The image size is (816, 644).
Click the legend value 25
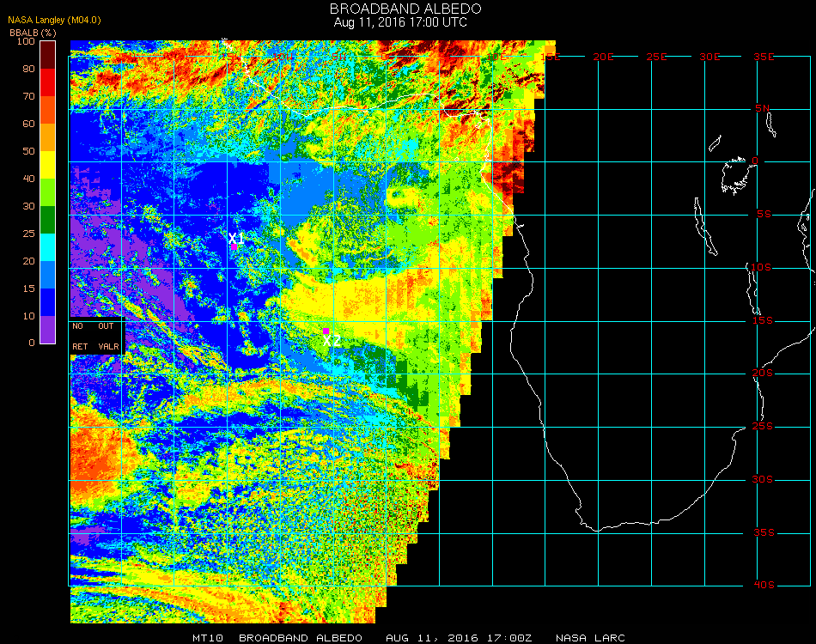(x=28, y=234)
